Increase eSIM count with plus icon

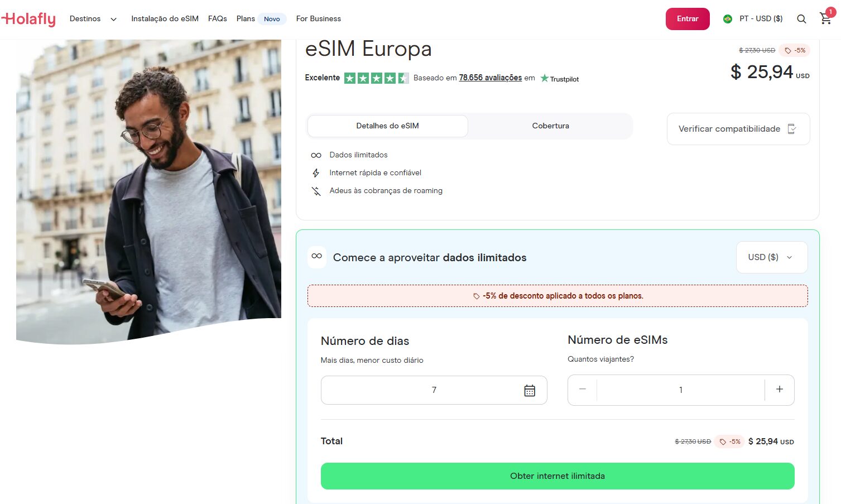click(x=780, y=390)
